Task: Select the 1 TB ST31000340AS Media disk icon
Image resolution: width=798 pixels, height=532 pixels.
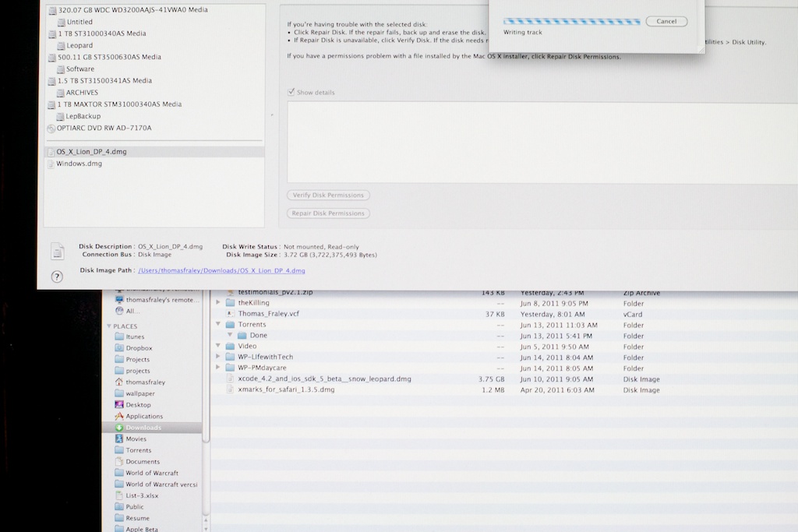Action: click(x=52, y=34)
